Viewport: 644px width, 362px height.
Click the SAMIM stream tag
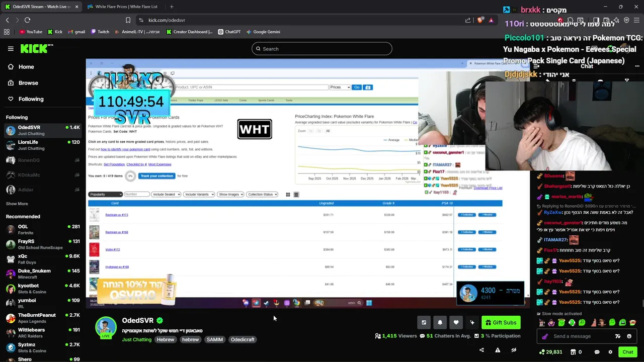click(x=215, y=339)
